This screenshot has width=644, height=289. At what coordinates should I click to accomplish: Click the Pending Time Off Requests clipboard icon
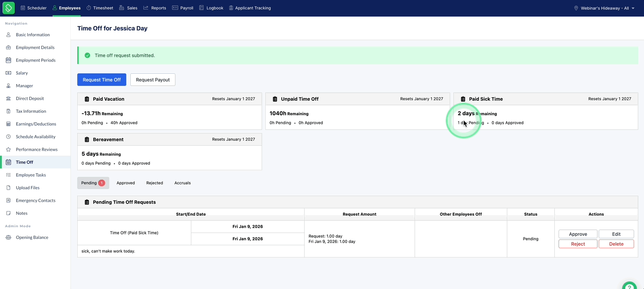point(87,202)
